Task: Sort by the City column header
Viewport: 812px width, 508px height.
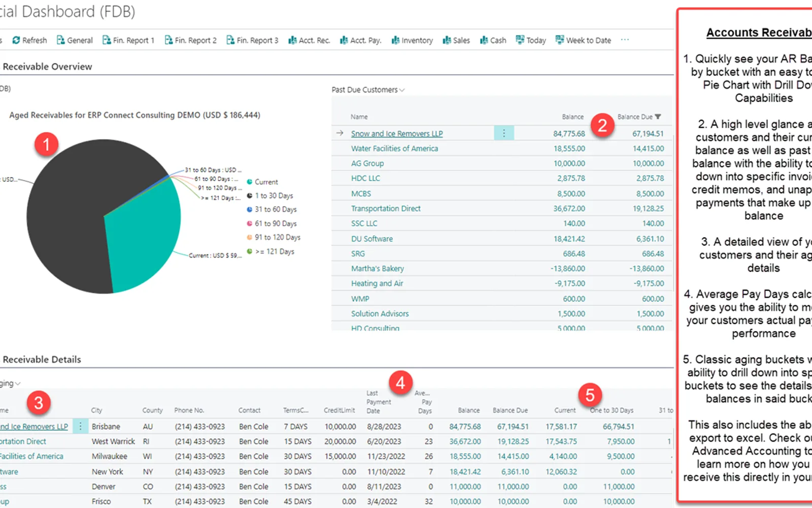Action: 96,410
